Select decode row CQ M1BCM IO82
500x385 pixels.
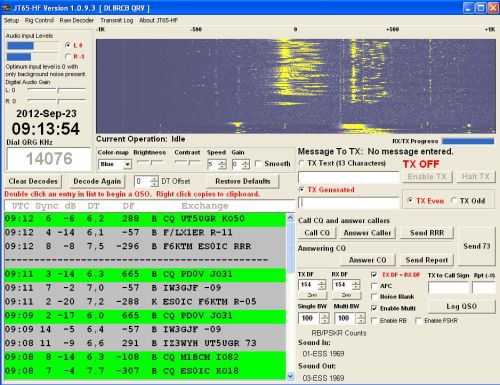click(x=145, y=357)
